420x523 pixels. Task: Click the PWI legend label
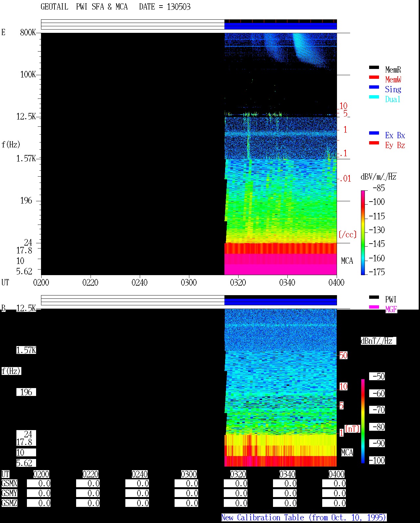tap(391, 299)
